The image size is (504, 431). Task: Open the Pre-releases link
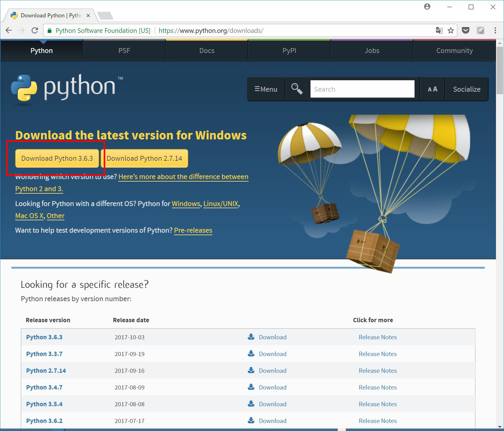(x=193, y=230)
